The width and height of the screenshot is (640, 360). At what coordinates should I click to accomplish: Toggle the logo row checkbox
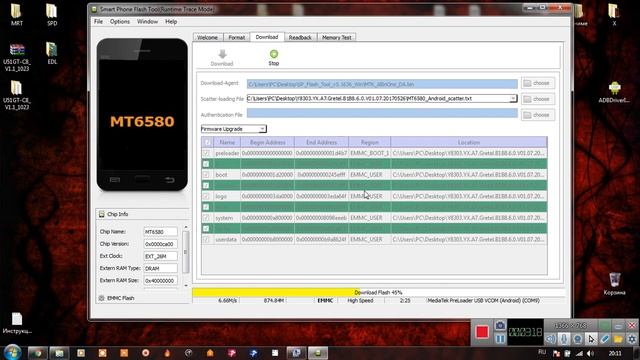pos(206,196)
